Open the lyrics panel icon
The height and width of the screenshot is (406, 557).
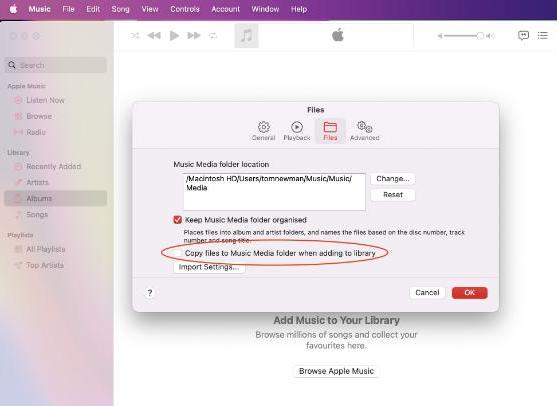[523, 36]
